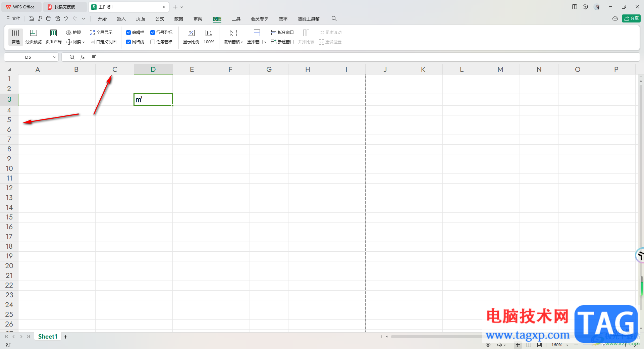Switch to the Data (数据) tab
644x349 pixels.
(x=179, y=19)
